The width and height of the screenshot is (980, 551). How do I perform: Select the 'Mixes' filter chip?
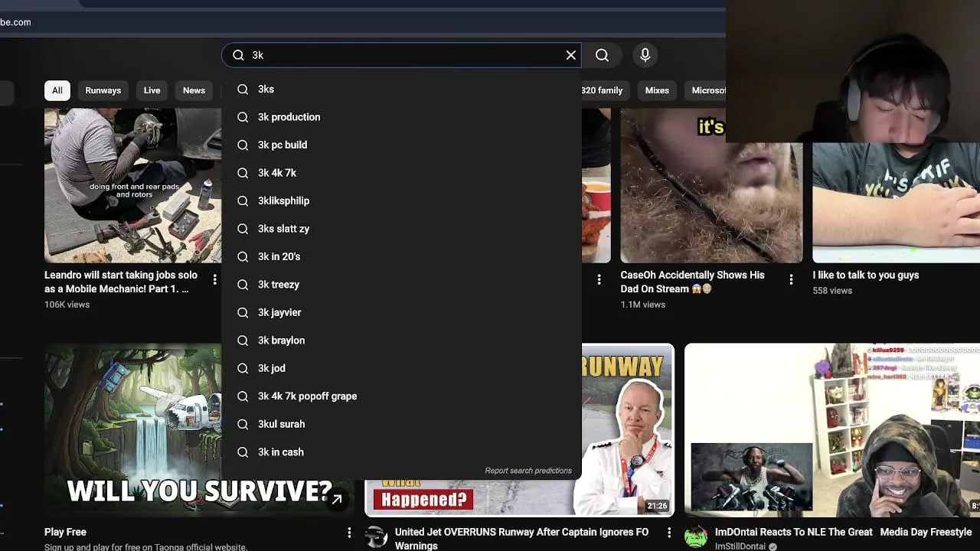(657, 90)
